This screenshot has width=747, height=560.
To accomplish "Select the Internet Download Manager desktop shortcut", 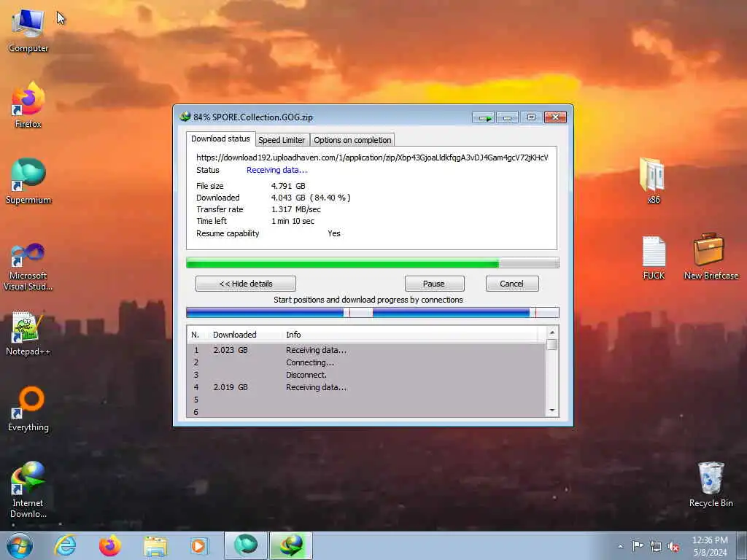I will (x=28, y=489).
